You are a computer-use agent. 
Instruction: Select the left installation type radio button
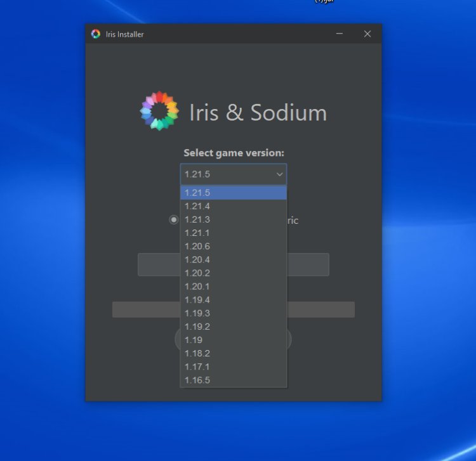pyautogui.click(x=174, y=219)
